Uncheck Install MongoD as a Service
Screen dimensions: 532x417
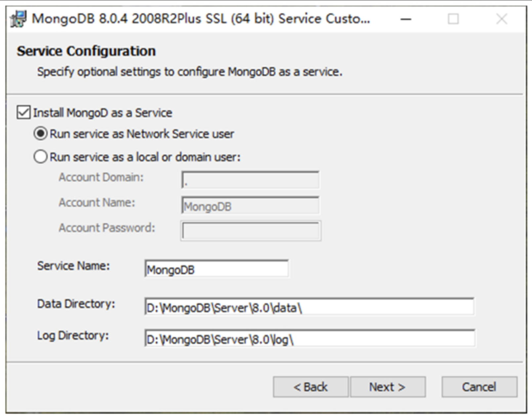[23, 113]
